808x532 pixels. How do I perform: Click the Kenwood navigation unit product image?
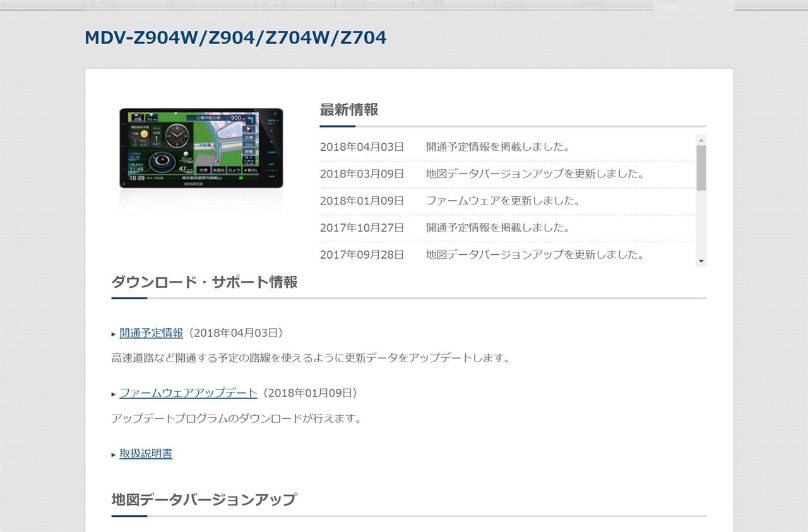tap(201, 149)
